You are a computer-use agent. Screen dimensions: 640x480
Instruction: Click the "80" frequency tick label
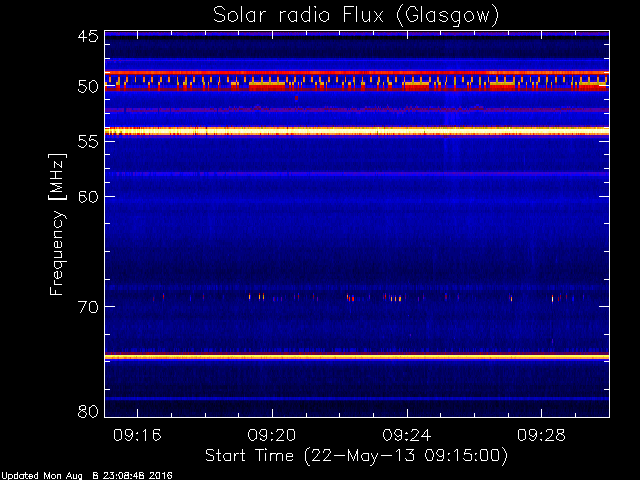tap(88, 411)
